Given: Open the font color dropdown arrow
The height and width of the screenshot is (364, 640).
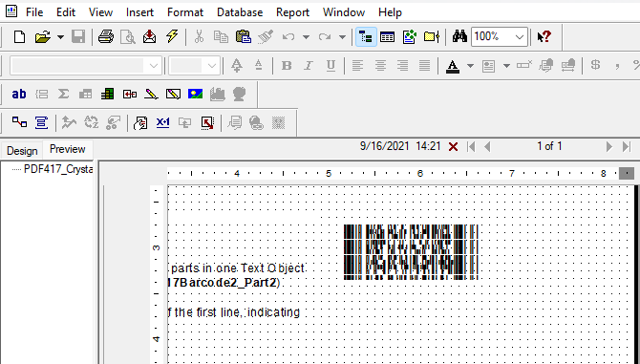Looking at the screenshot, I should coord(470,66).
